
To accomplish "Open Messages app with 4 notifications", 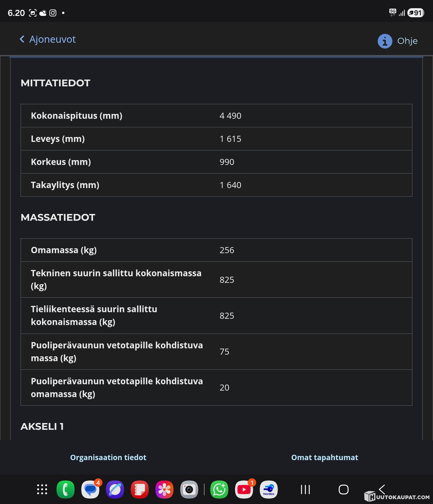I will [90, 489].
